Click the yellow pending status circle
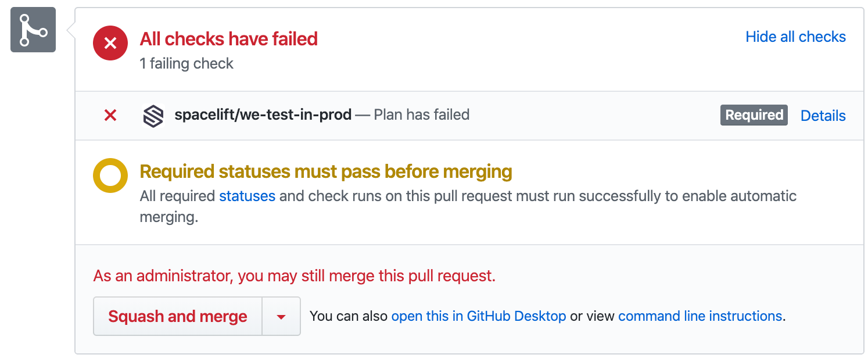Image resolution: width=868 pixels, height=358 pixels. pos(110,175)
